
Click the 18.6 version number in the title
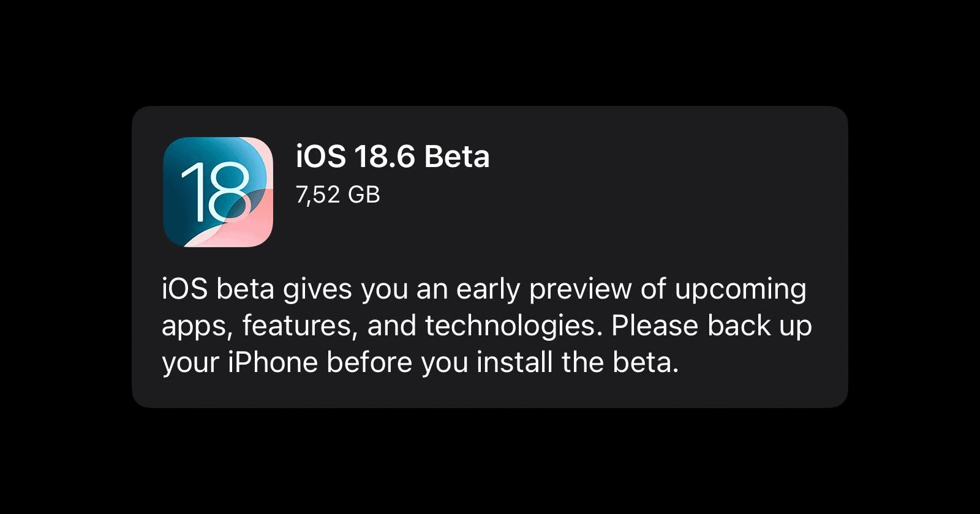[x=385, y=157]
